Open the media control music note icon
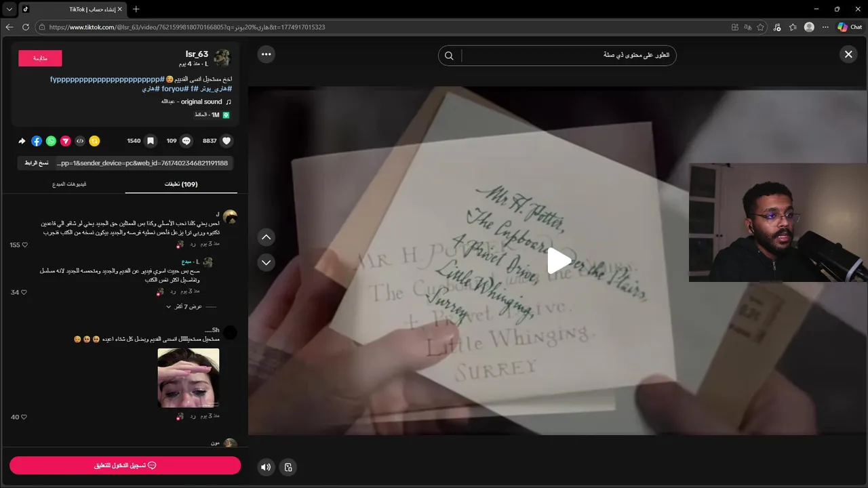 click(776, 27)
